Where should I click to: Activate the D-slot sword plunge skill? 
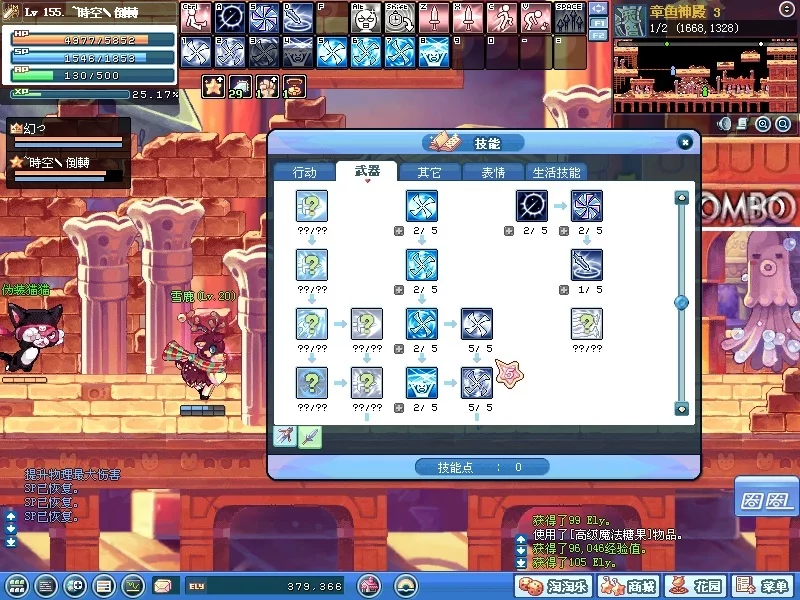[x=298, y=18]
